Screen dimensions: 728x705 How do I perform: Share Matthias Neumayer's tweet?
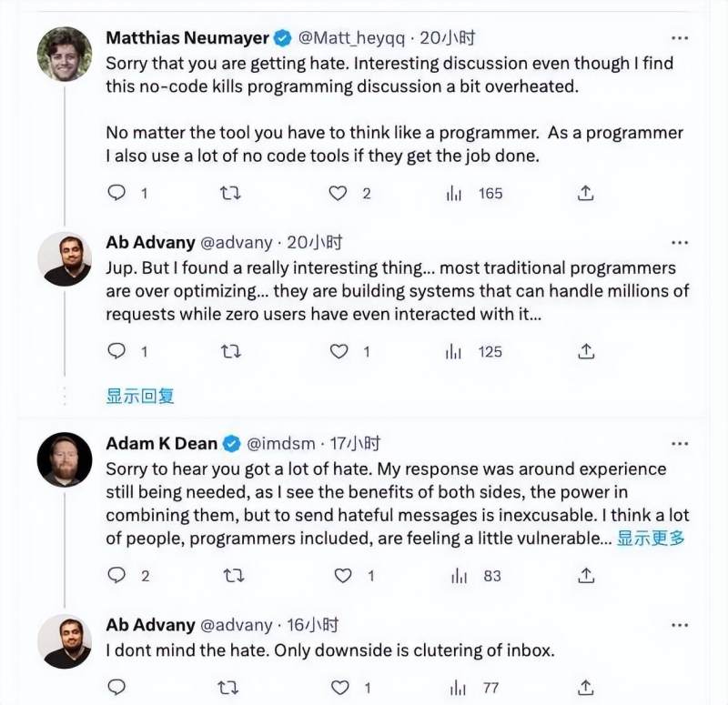[x=587, y=193]
